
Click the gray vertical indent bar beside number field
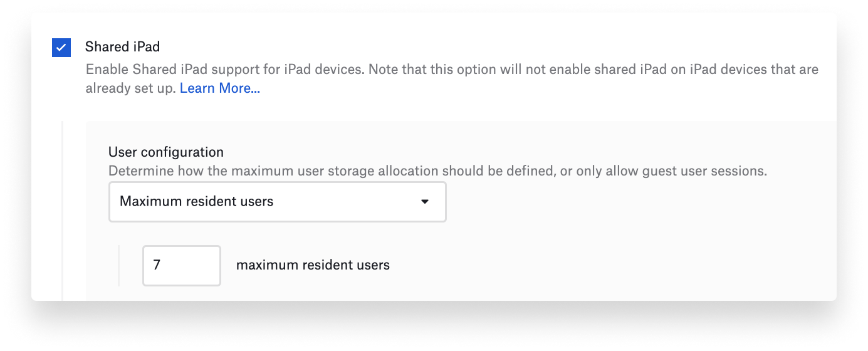click(118, 265)
